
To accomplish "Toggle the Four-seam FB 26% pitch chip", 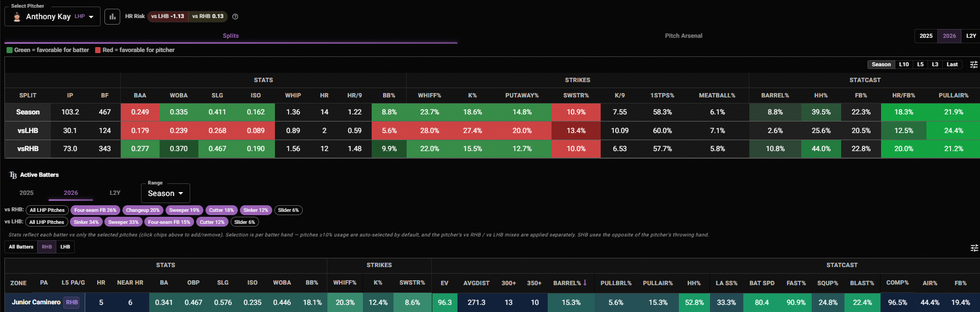I will [95, 210].
